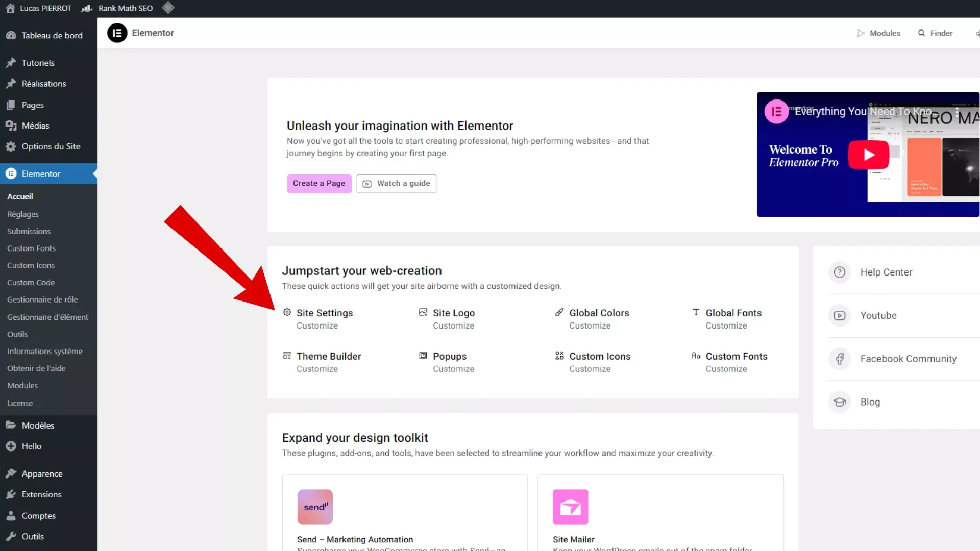Image resolution: width=980 pixels, height=551 pixels.
Task: Click the Theme Builder icon
Action: pyautogui.click(x=287, y=356)
